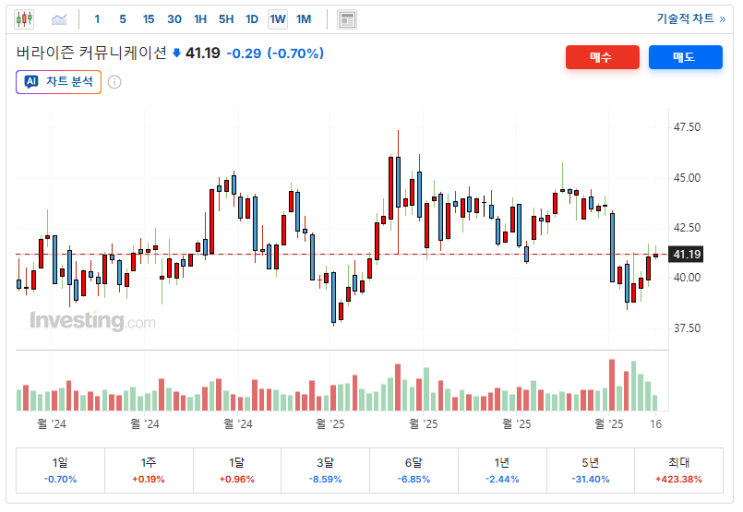Select the 6달 performance range

coord(414,470)
